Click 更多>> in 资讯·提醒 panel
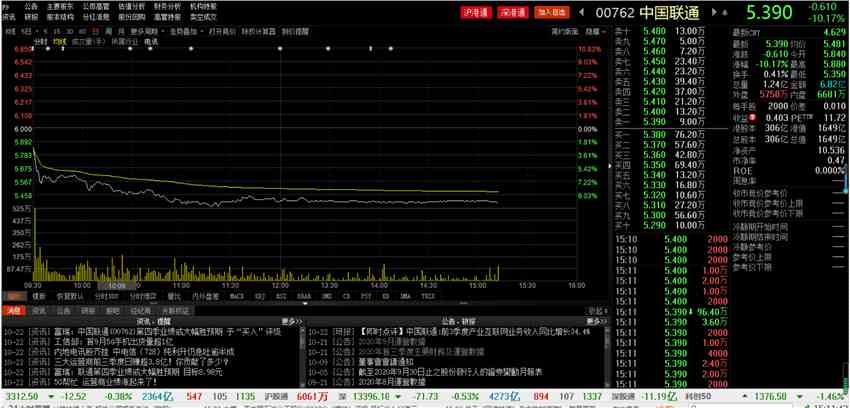850x408 pixels. point(291,321)
